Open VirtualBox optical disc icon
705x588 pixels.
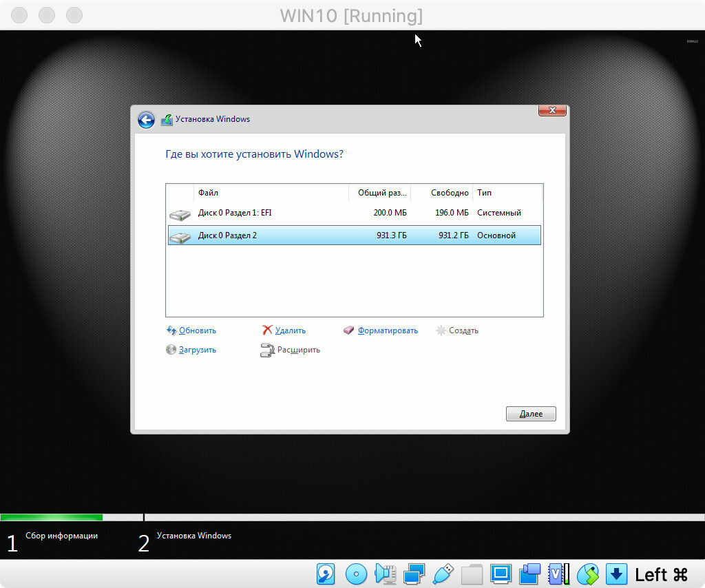356,574
